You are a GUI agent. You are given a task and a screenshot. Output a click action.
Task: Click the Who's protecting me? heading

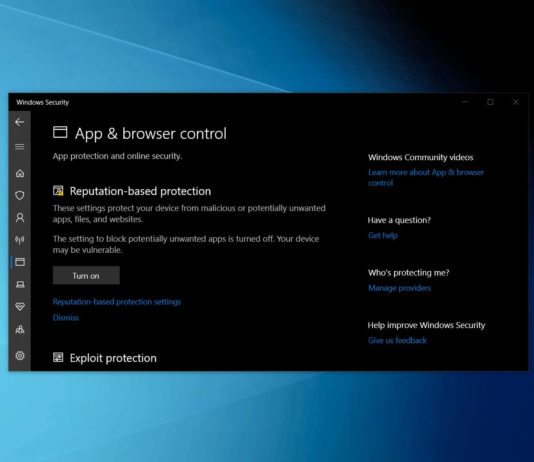[x=409, y=273]
